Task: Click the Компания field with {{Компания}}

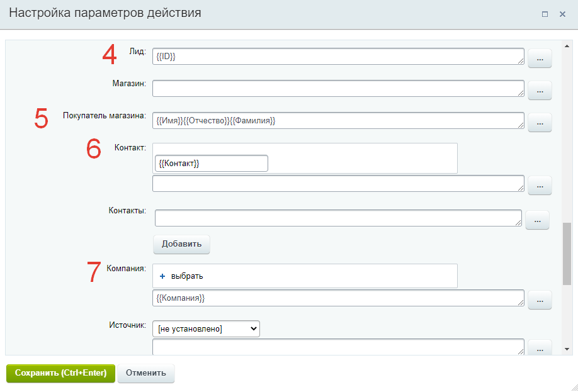Action: point(338,298)
